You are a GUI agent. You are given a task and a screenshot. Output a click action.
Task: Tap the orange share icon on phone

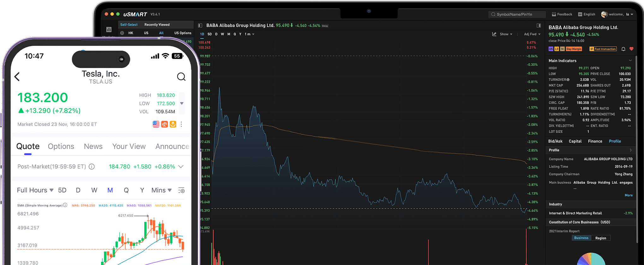(x=173, y=124)
